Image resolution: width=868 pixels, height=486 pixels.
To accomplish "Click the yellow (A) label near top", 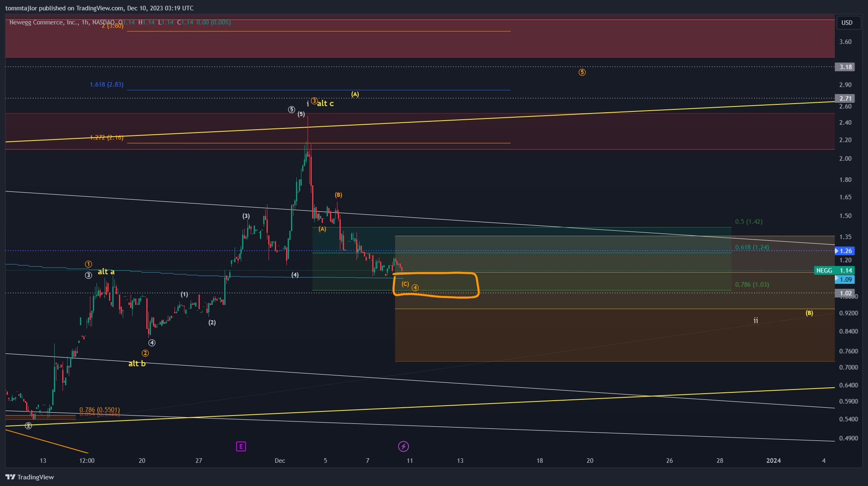I will pyautogui.click(x=355, y=94).
